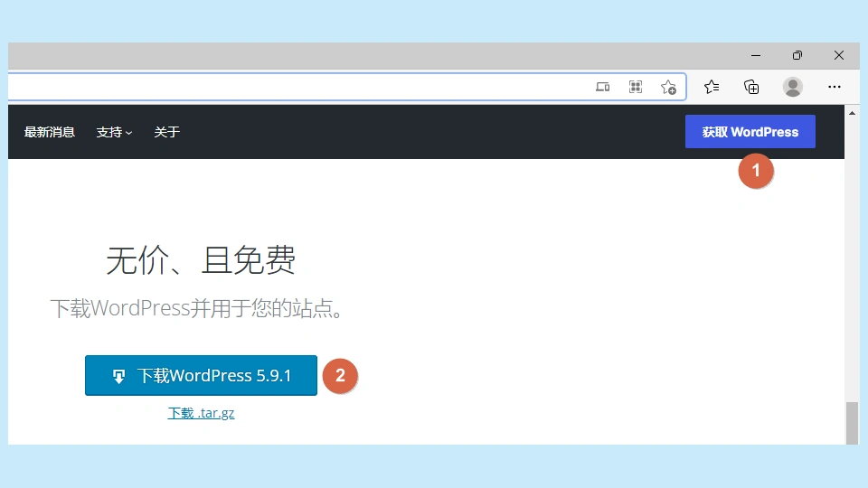Go to the 关于 page
868x488 pixels.
(x=166, y=132)
